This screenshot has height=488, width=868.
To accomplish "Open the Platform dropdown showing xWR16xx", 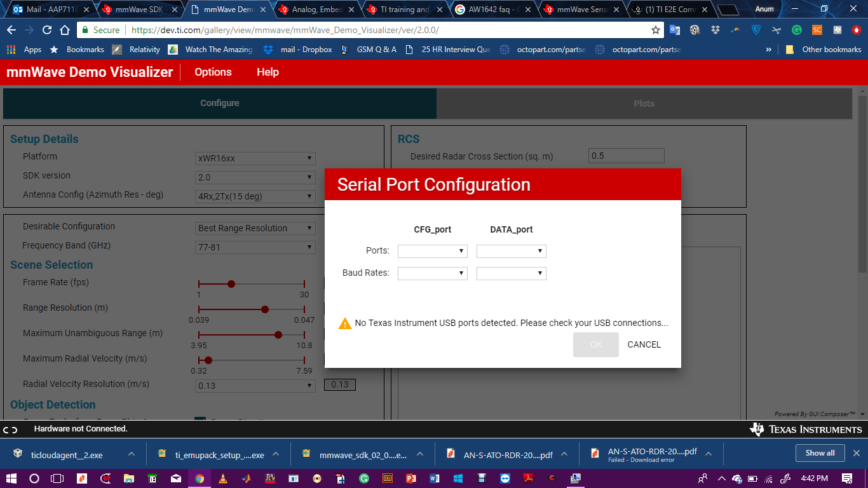I will coord(255,158).
